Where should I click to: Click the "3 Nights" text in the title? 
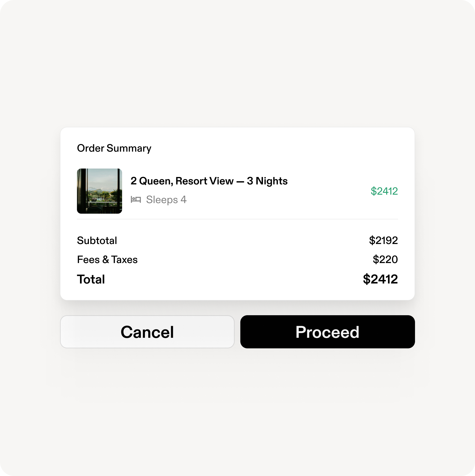267,181
